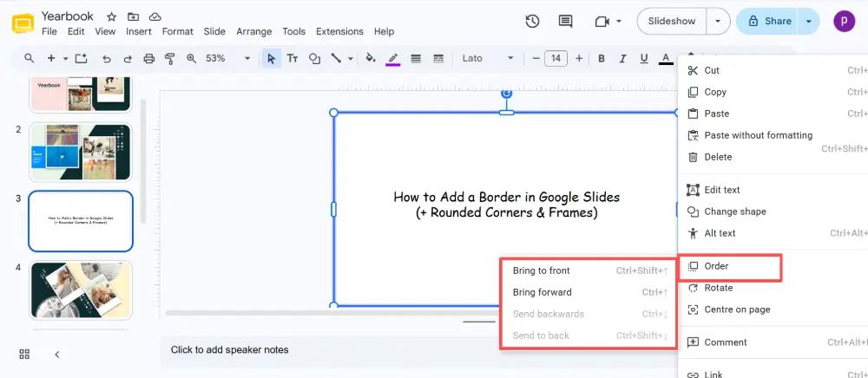Click the search menus magnifier icon

pyautogui.click(x=29, y=58)
